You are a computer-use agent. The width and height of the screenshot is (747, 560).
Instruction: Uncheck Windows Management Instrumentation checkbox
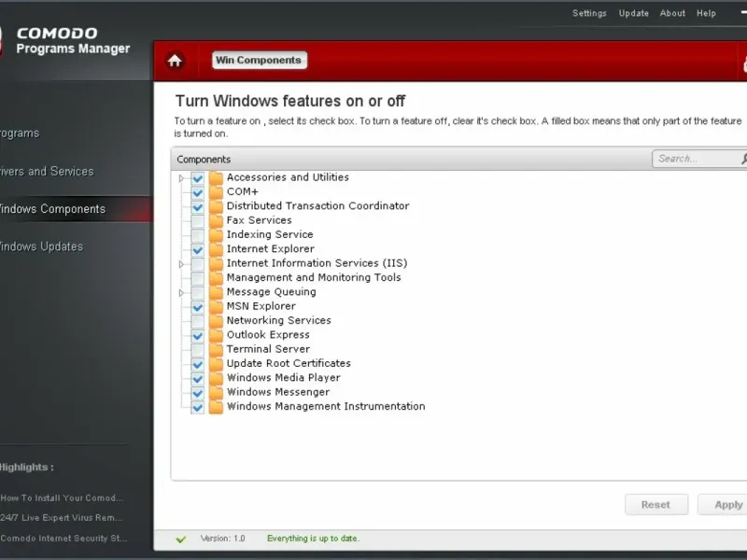tap(197, 407)
